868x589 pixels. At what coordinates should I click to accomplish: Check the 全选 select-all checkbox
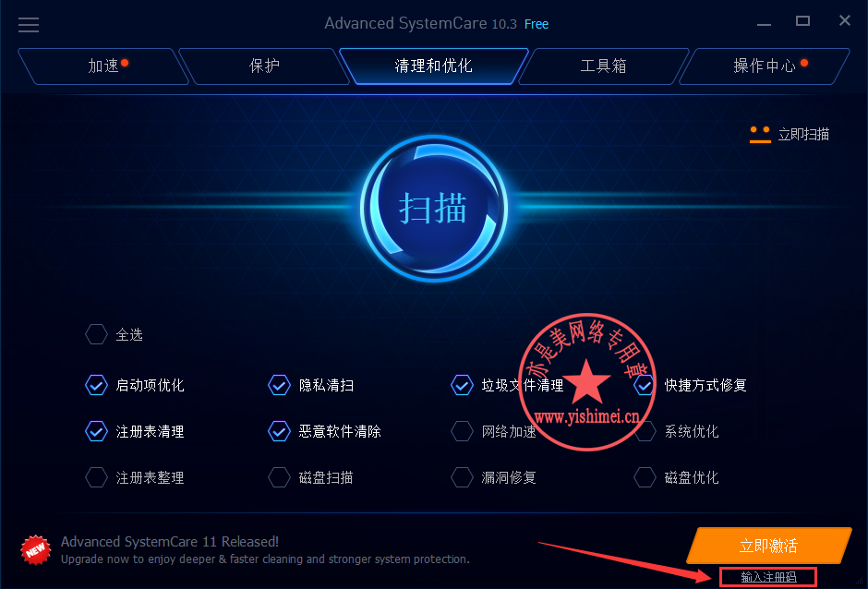(96, 334)
